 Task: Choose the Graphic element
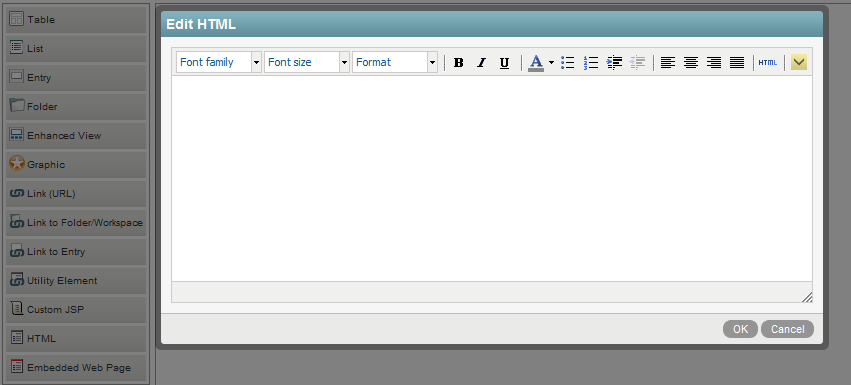pos(76,165)
